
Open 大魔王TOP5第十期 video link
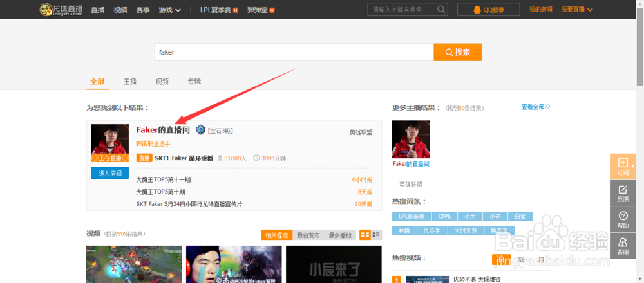[x=160, y=192]
